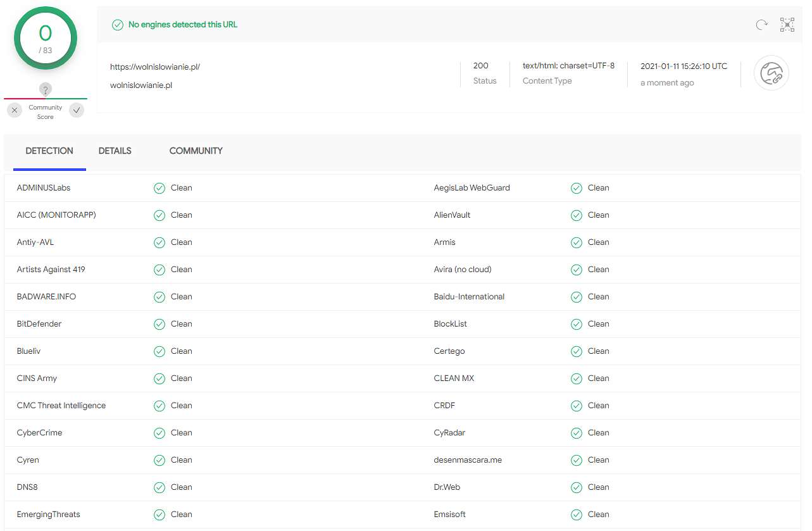
Task: Click the Clean result text for Cyren
Action: (x=182, y=460)
